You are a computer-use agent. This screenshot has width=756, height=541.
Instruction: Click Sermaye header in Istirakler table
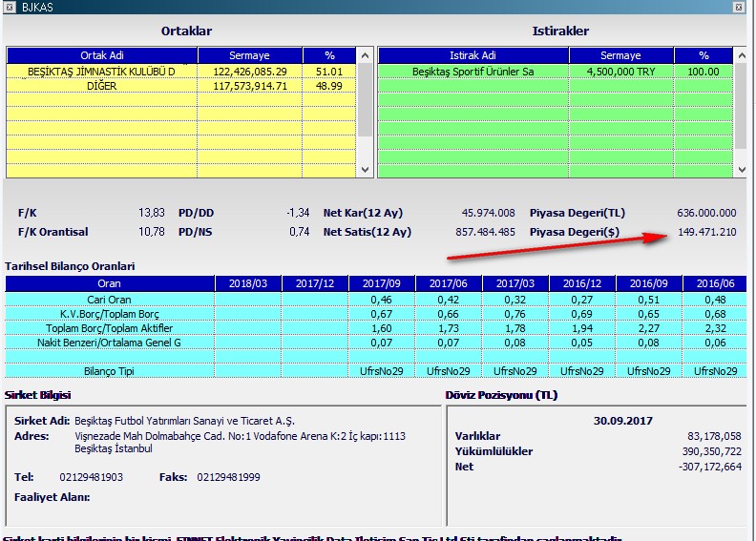(620, 55)
